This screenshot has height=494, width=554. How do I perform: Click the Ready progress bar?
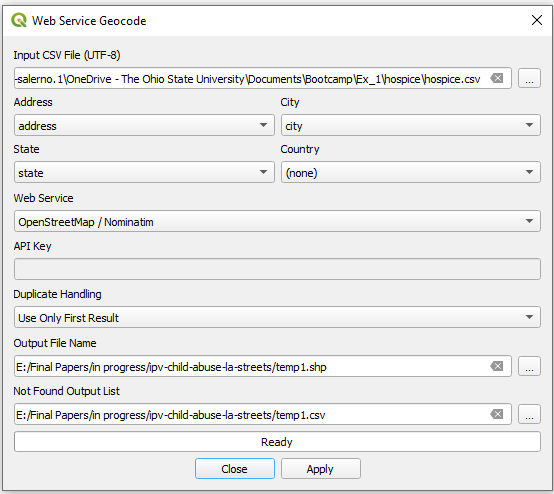(x=277, y=442)
